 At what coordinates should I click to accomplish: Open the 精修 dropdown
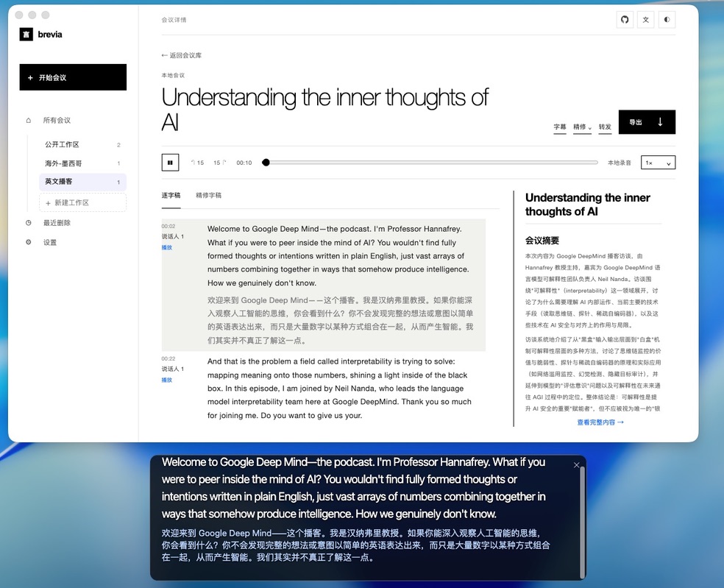click(582, 127)
